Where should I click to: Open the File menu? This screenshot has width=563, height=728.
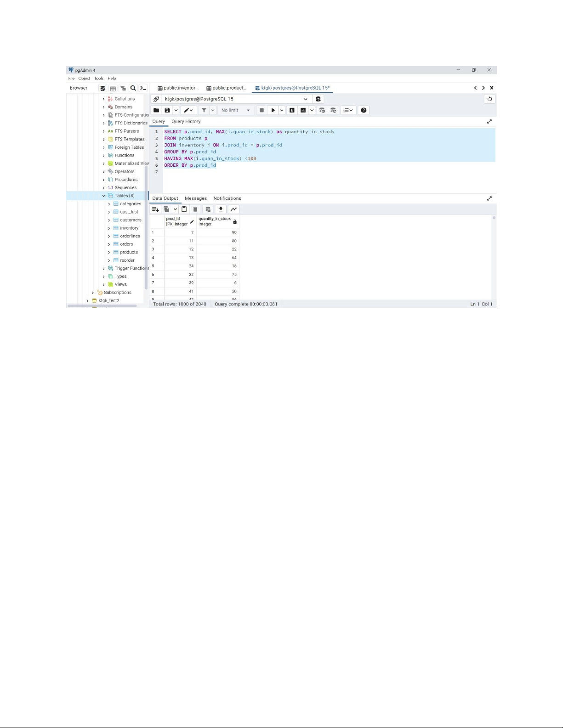click(x=71, y=79)
